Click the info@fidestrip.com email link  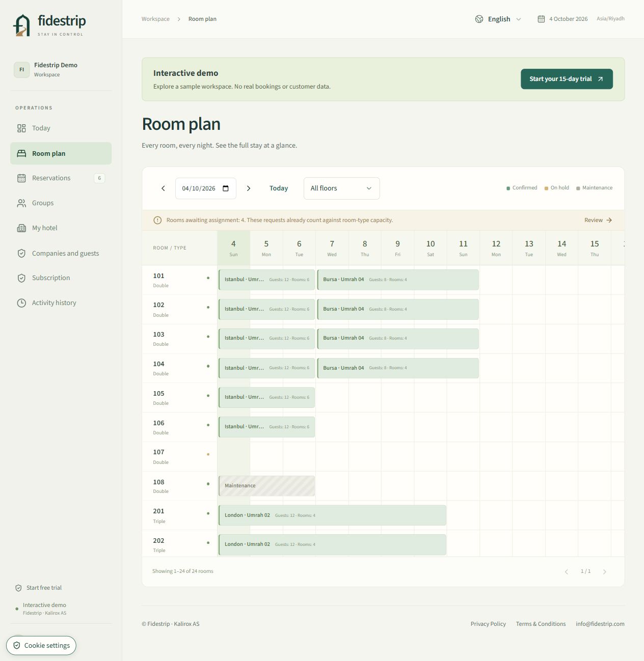click(600, 624)
